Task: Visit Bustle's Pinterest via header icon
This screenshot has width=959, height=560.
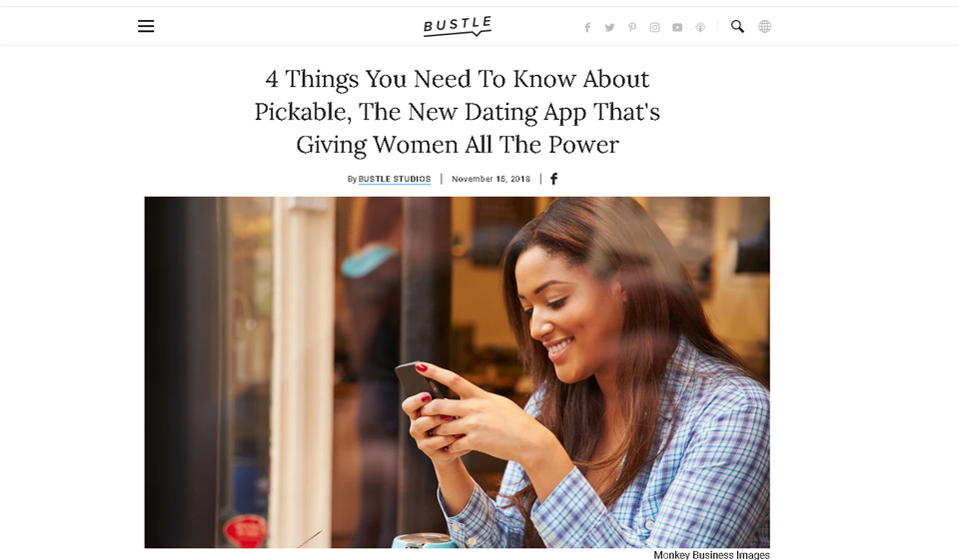Action: pyautogui.click(x=632, y=28)
